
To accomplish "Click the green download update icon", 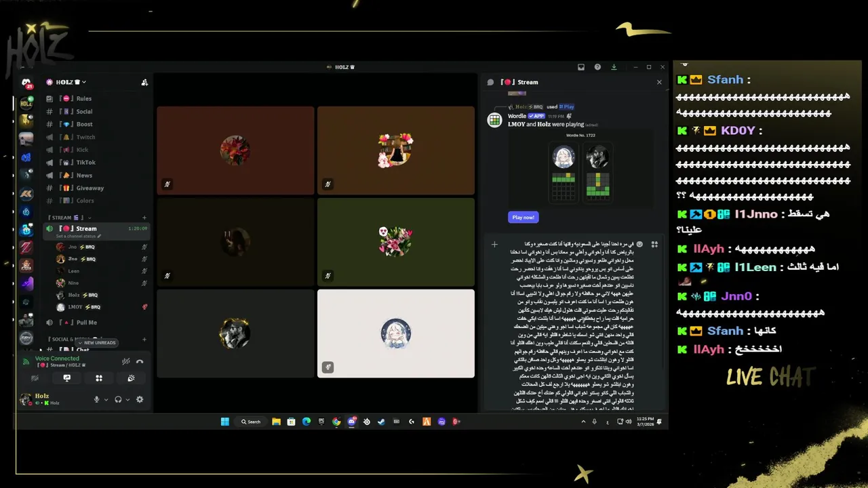I will (x=614, y=67).
